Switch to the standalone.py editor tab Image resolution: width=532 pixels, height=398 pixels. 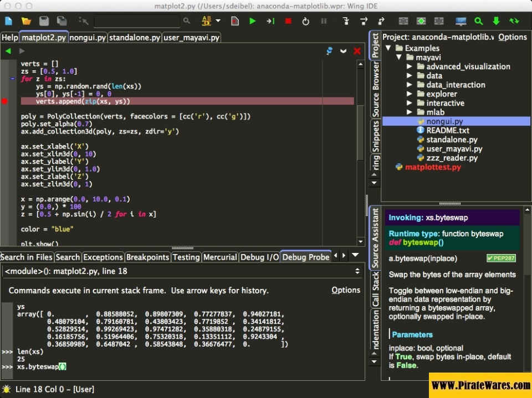(x=135, y=38)
